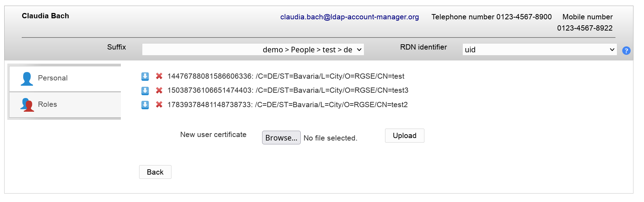
Task: Click the CN=test3 certificate entry text
Action: (288, 91)
